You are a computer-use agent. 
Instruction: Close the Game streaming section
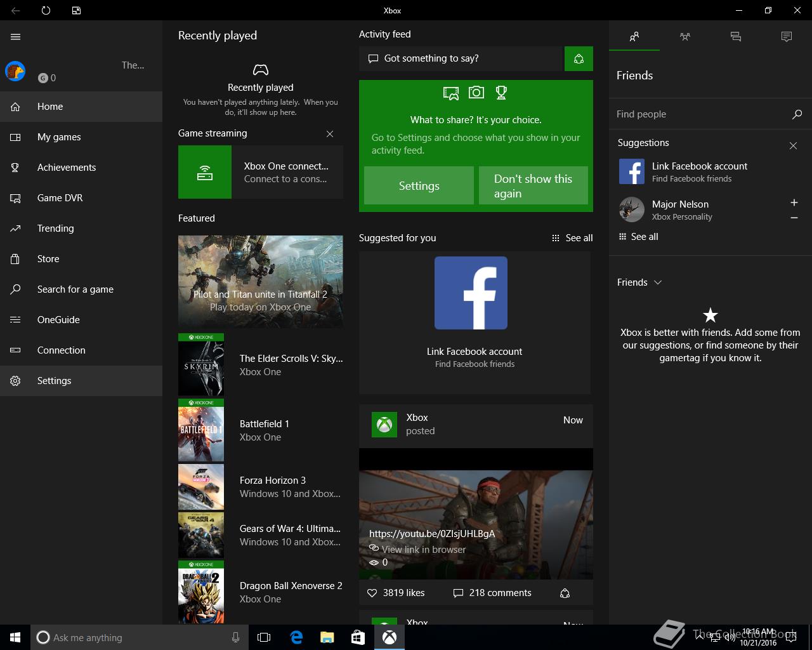pyautogui.click(x=330, y=134)
